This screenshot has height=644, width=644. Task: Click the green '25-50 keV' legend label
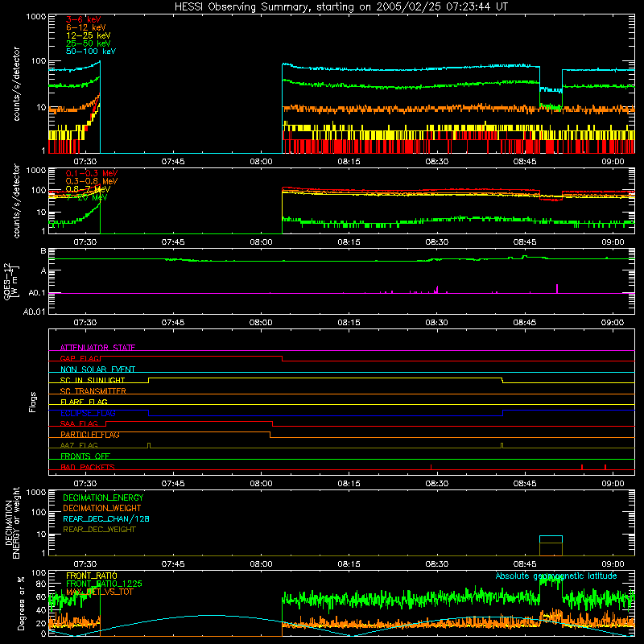coord(89,43)
